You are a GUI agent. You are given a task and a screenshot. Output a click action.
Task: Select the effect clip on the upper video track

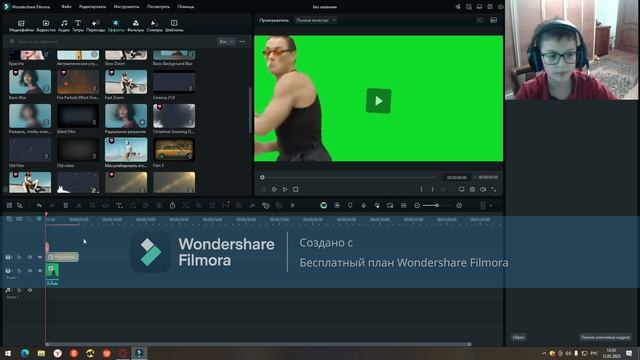click(x=62, y=257)
